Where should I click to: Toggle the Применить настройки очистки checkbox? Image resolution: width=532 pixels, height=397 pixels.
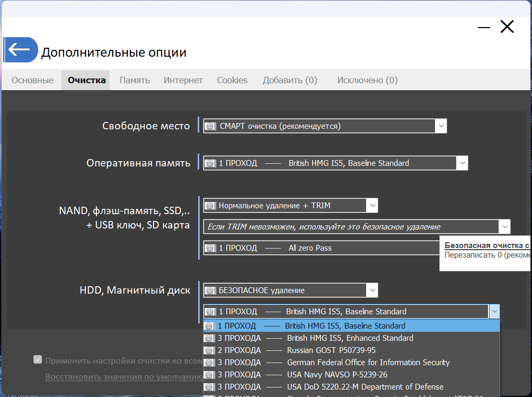(38, 360)
